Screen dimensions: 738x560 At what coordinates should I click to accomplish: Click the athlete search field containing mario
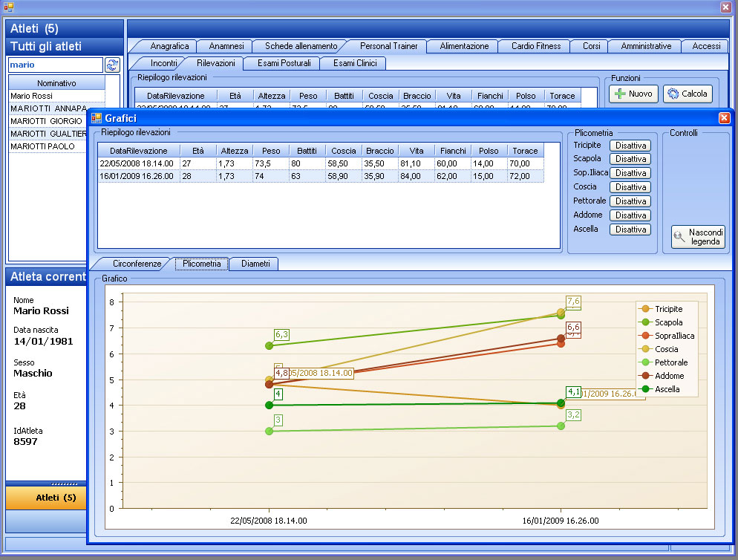click(x=55, y=65)
